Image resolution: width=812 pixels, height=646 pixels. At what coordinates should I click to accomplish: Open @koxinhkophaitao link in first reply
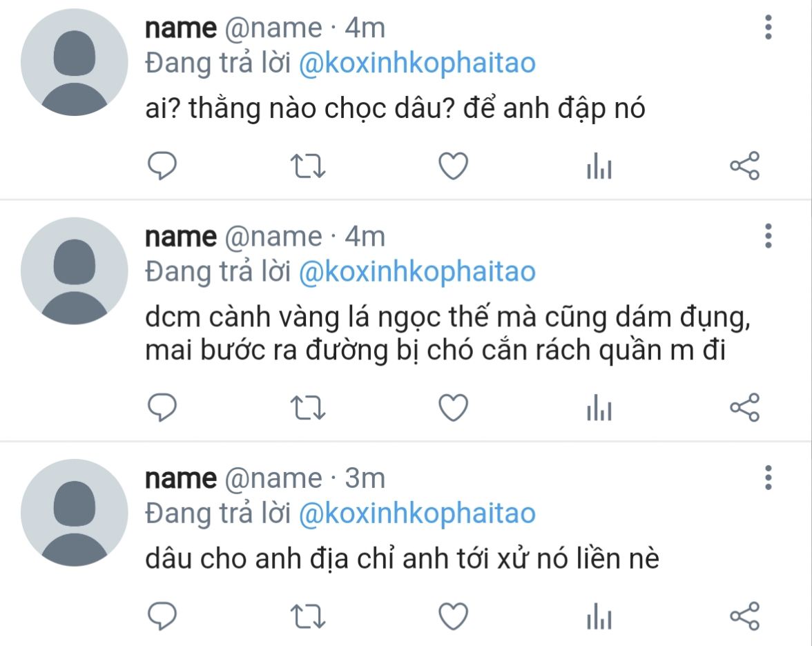point(417,64)
